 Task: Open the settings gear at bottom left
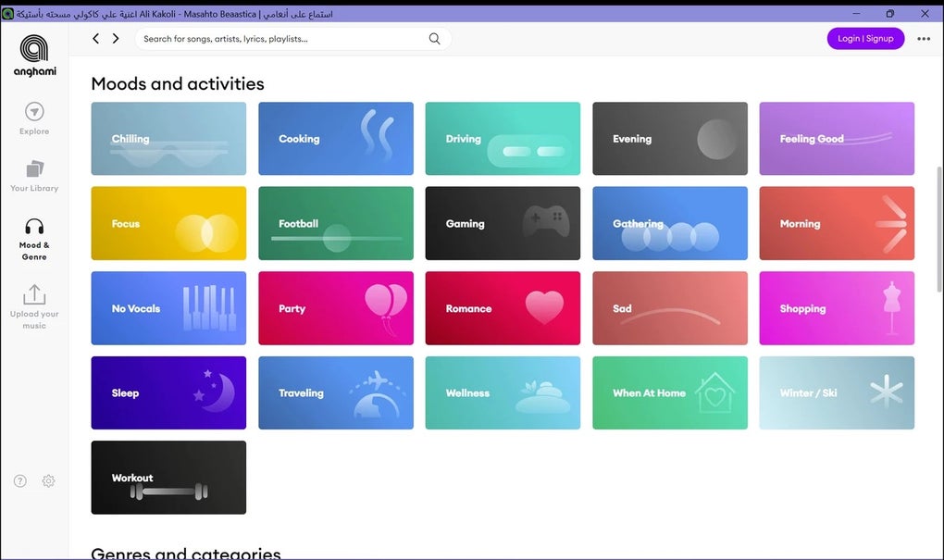coord(48,480)
